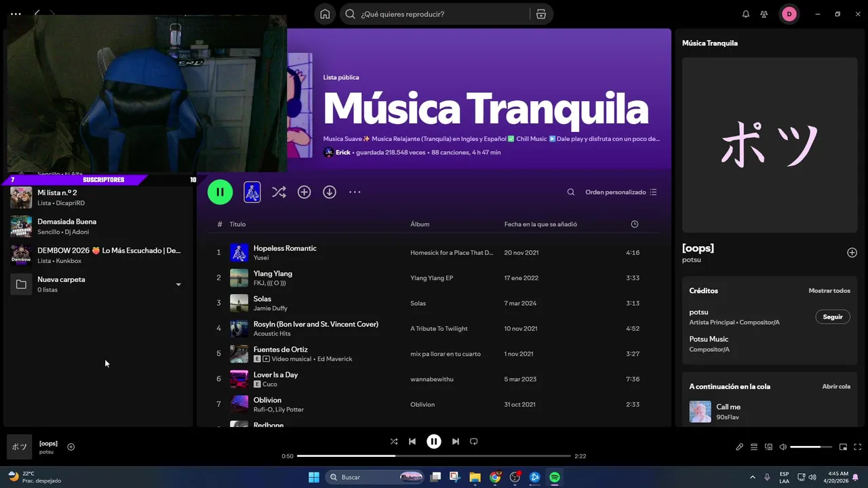Click Mostrar todos credits link

pos(829,291)
